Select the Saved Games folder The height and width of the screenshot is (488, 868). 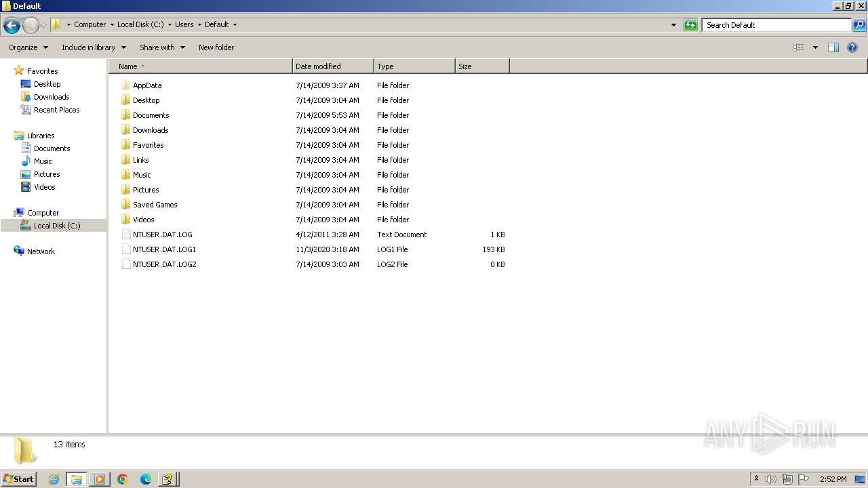click(155, 205)
